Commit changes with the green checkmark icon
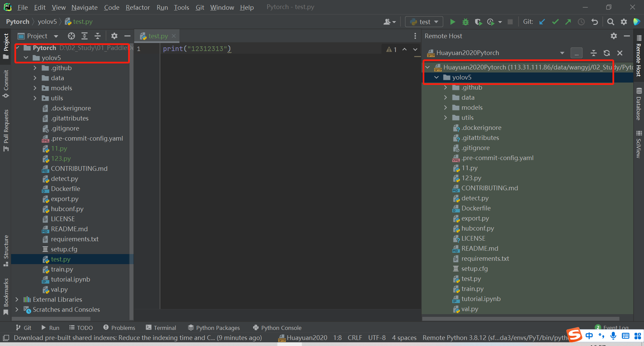 coord(555,22)
